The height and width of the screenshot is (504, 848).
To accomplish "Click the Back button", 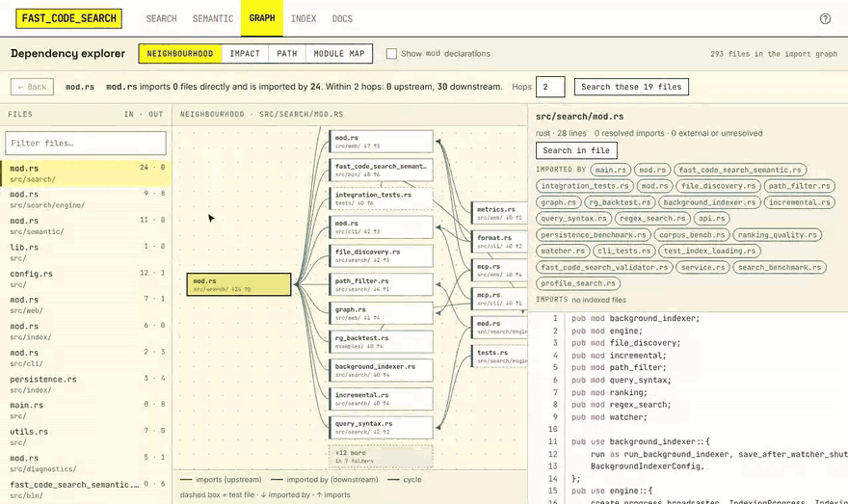I will [32, 87].
